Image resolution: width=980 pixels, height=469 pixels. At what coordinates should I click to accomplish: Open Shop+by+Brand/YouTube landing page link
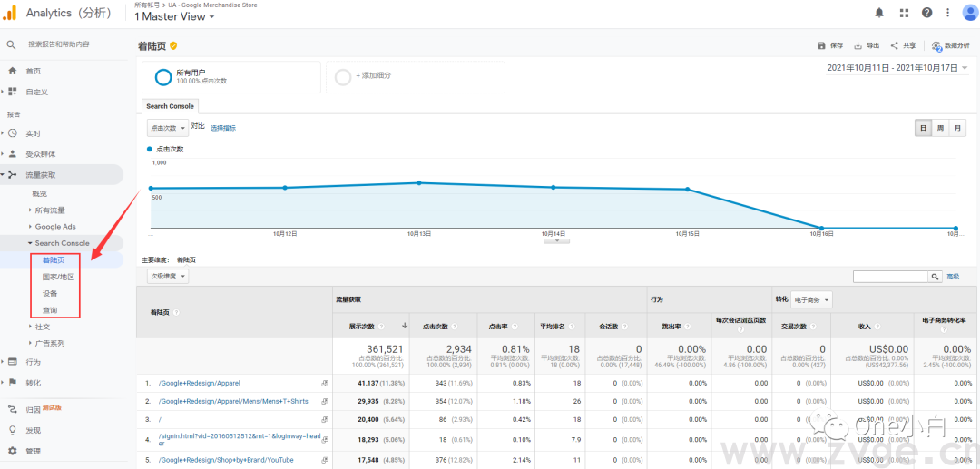(x=226, y=460)
